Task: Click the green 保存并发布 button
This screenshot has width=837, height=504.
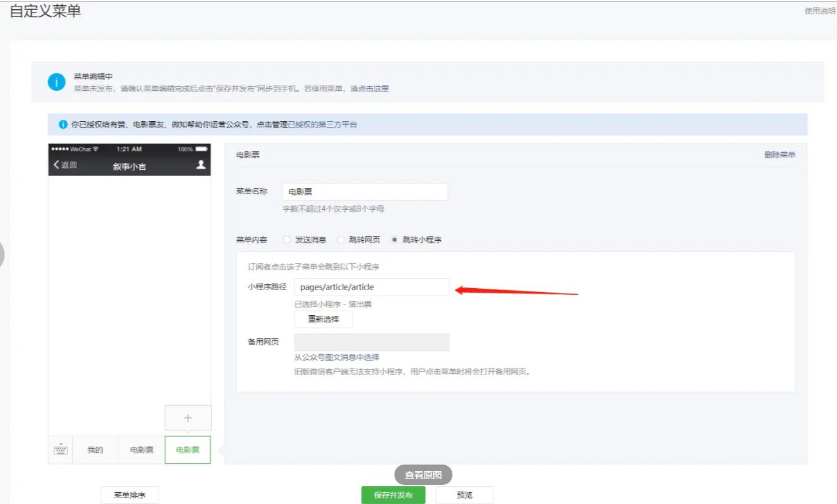Action: [393, 495]
